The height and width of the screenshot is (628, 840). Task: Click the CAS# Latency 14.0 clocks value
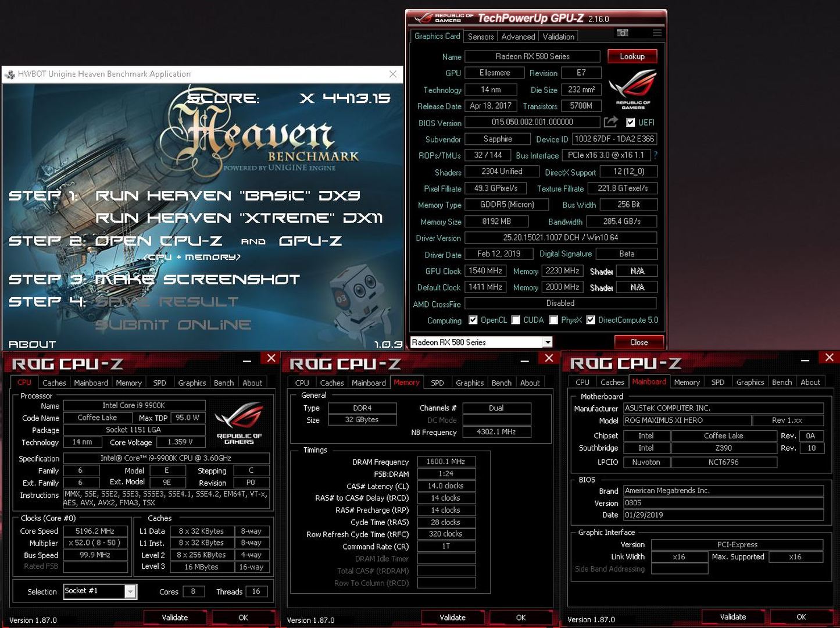446,486
